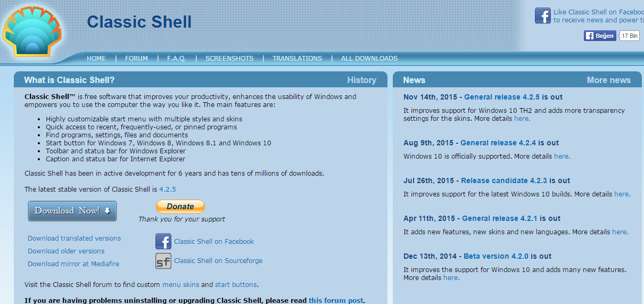Viewport: 644px width, 304px height.
Task: Click the Facebook Beğen like button
Action: [600, 36]
